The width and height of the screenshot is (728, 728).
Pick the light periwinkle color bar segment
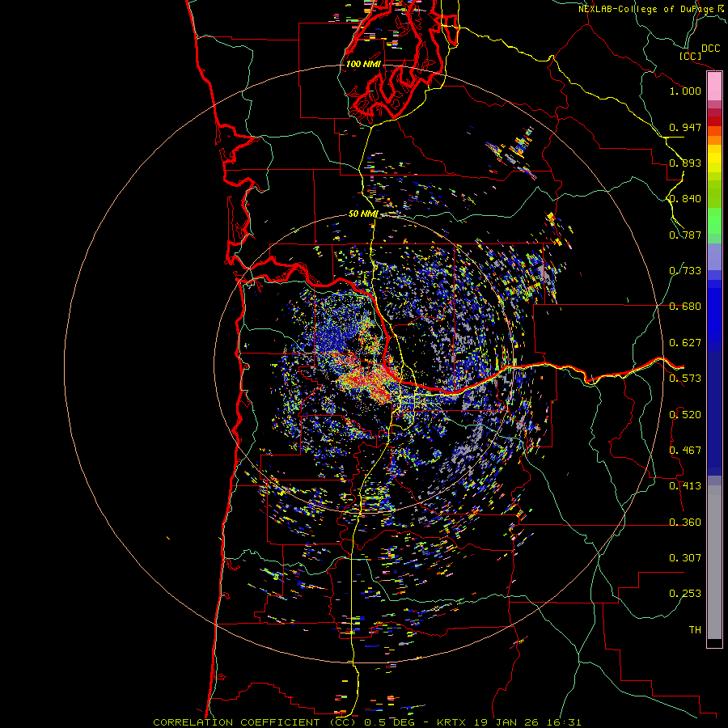point(714,256)
